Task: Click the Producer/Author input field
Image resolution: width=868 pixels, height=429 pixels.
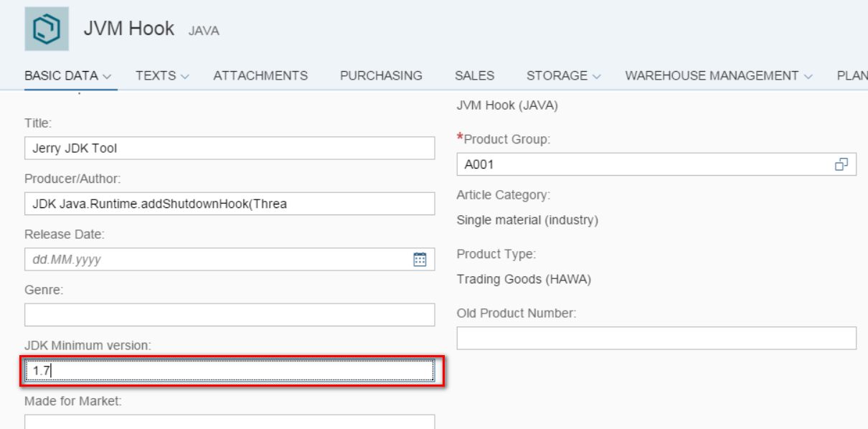Action: click(230, 204)
